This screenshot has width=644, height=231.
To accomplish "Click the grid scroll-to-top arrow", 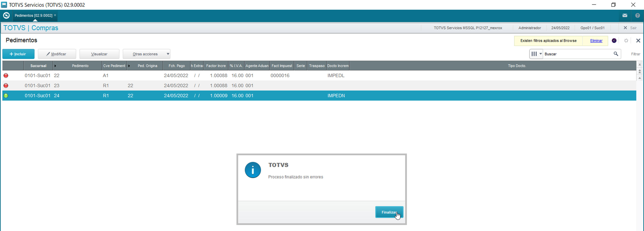I will coord(639,65).
